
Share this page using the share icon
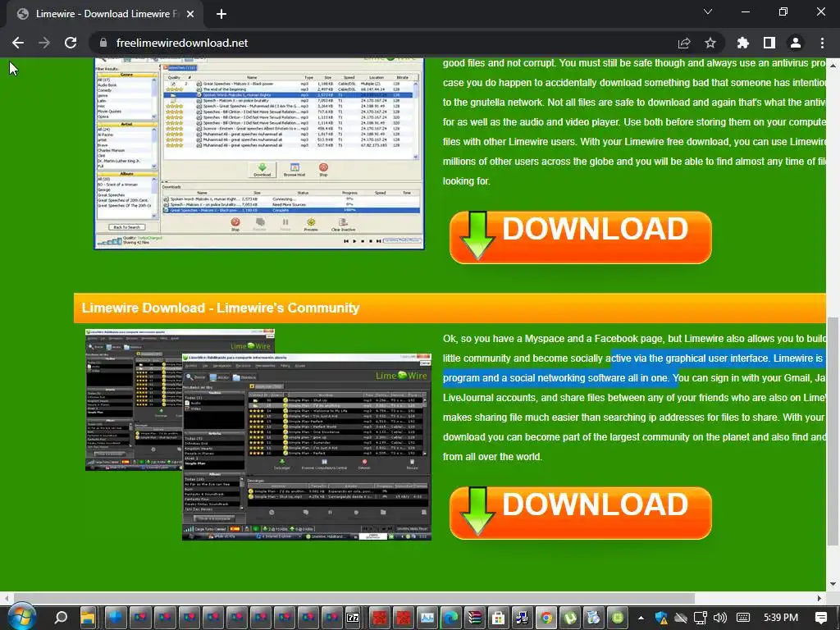684,43
